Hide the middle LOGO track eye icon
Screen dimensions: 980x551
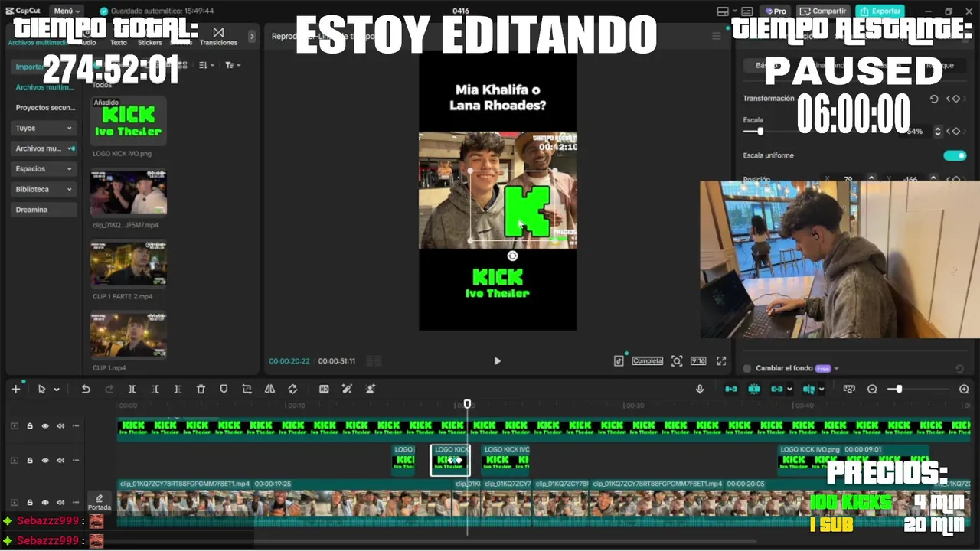click(45, 461)
